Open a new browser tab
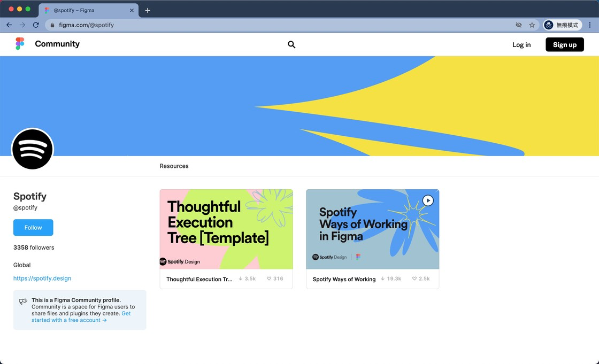599x364 pixels. coord(148,10)
